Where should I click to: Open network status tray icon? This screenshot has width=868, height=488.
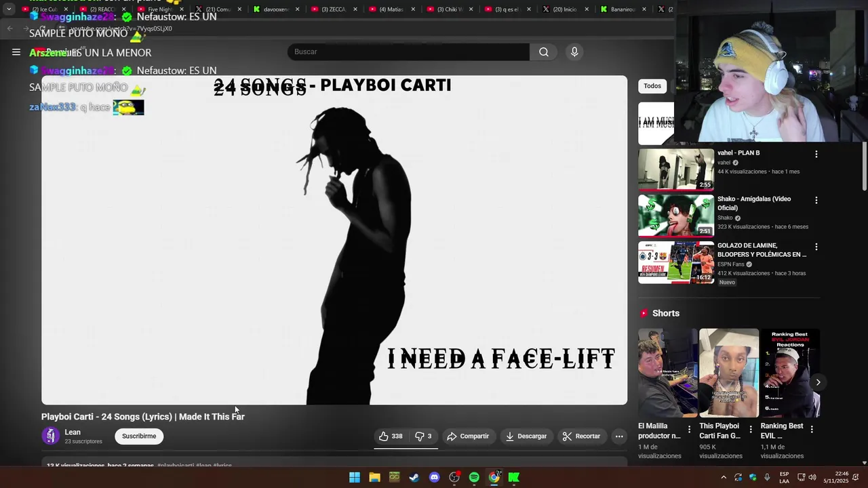[801, 478]
